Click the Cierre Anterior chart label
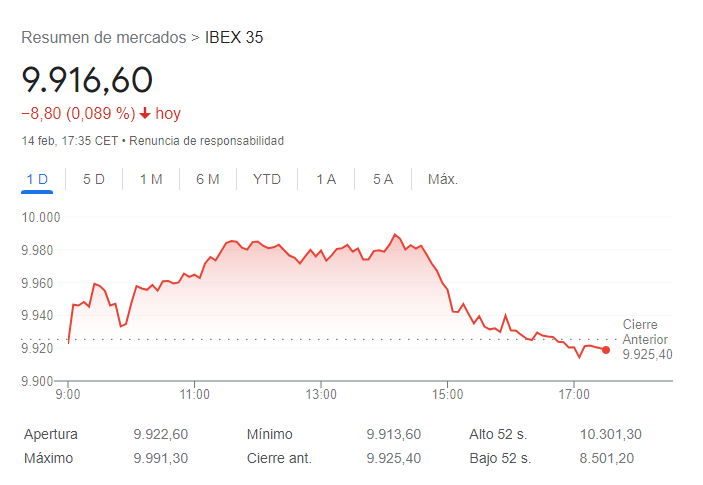 pos(645,332)
